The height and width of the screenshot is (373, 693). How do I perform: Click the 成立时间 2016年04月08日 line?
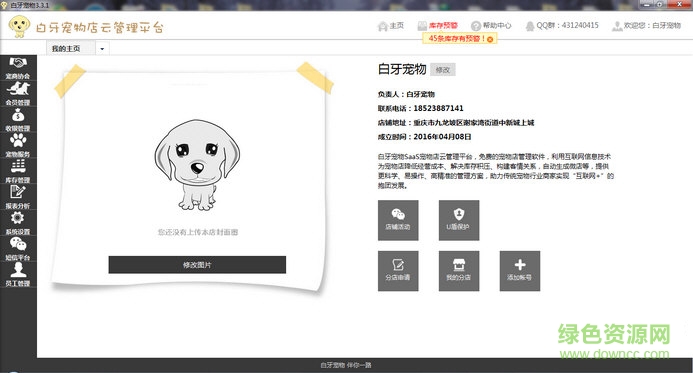pos(424,137)
